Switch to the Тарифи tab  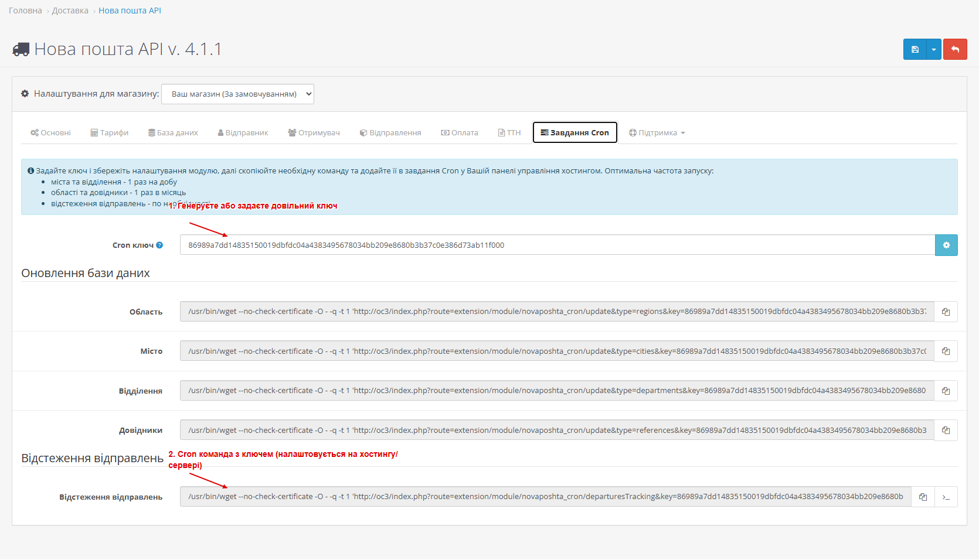[x=110, y=132]
